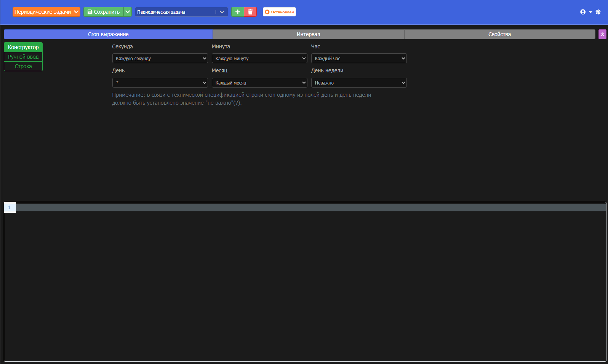Click the Сохранить save button
608x364 pixels.
tap(104, 12)
